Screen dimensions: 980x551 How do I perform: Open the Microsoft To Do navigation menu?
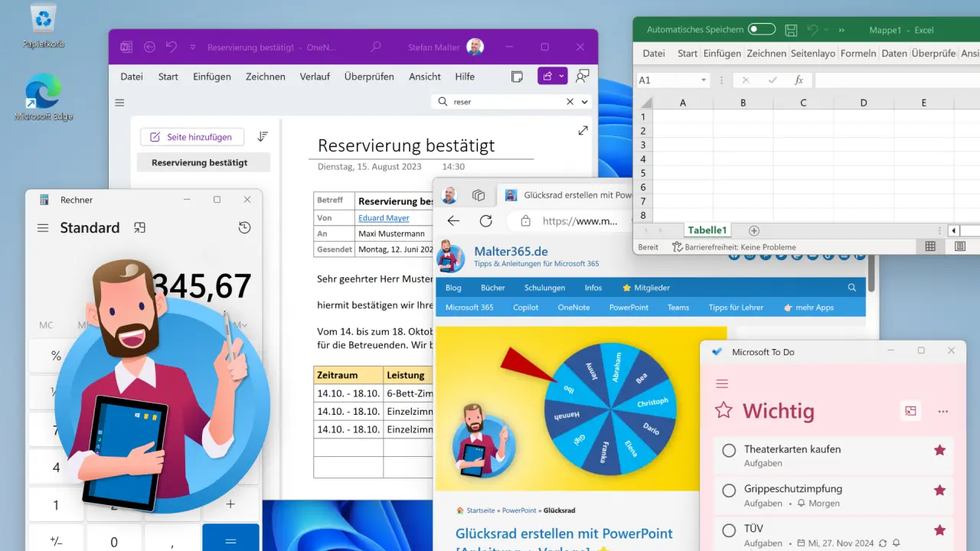click(x=722, y=384)
